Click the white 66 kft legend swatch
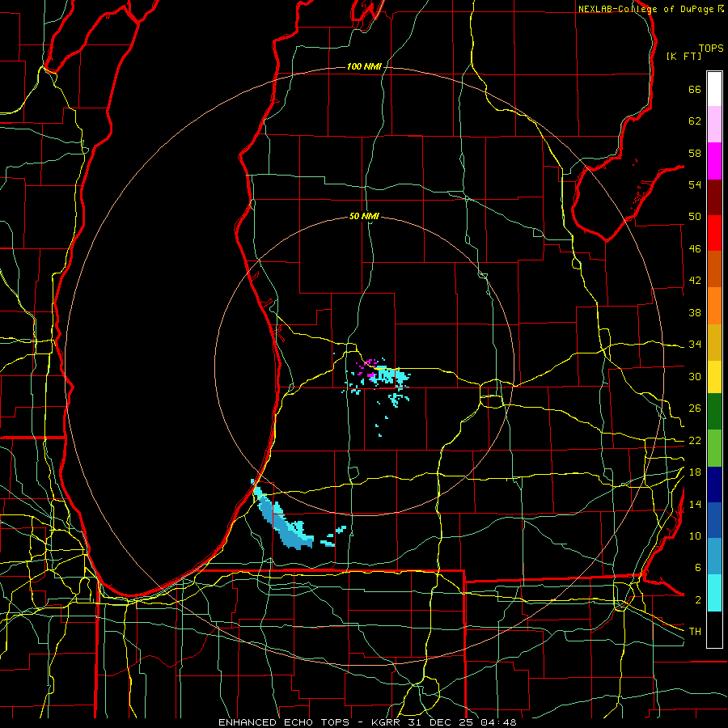Screen dimensions: 728x728 point(714,89)
